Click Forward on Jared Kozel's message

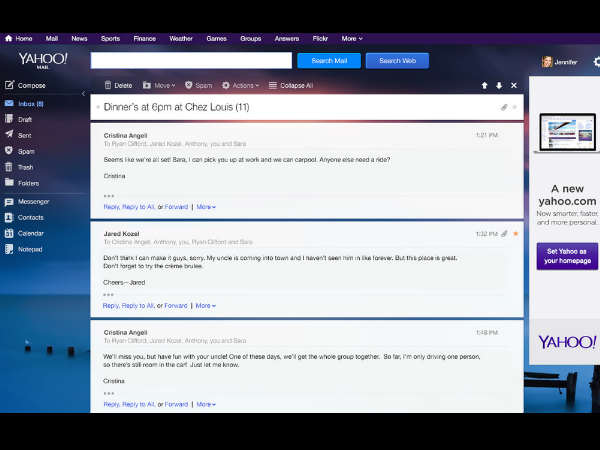click(176, 305)
